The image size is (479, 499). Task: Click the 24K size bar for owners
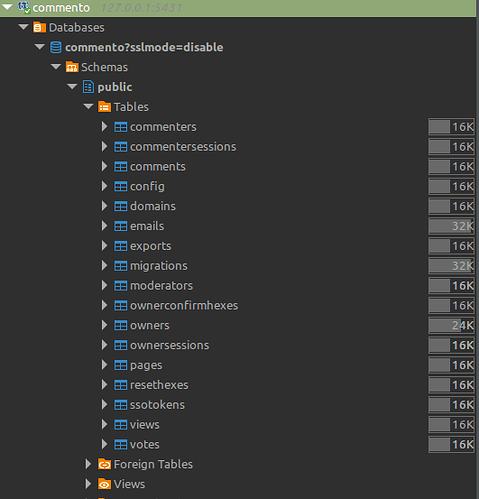coord(451,325)
